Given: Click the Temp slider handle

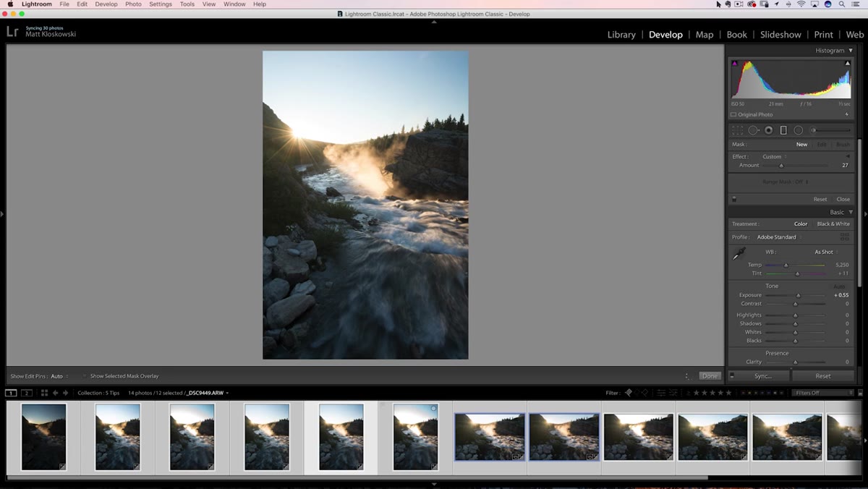Looking at the screenshot, I should [x=786, y=265].
